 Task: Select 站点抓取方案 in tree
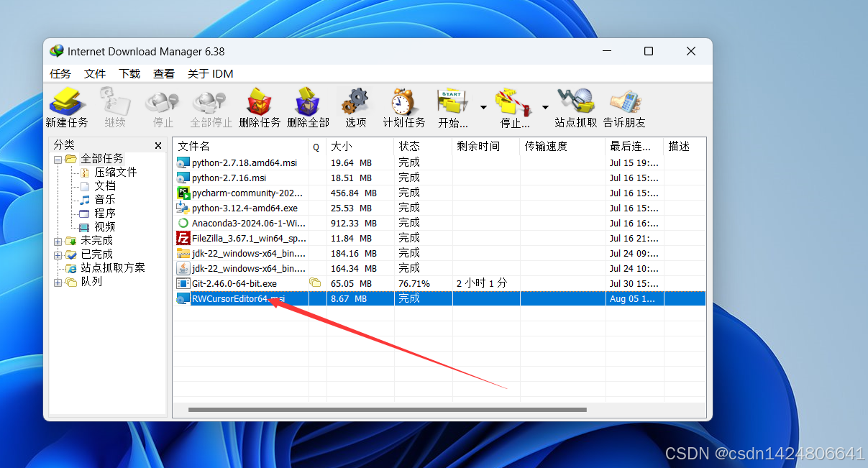click(113, 267)
